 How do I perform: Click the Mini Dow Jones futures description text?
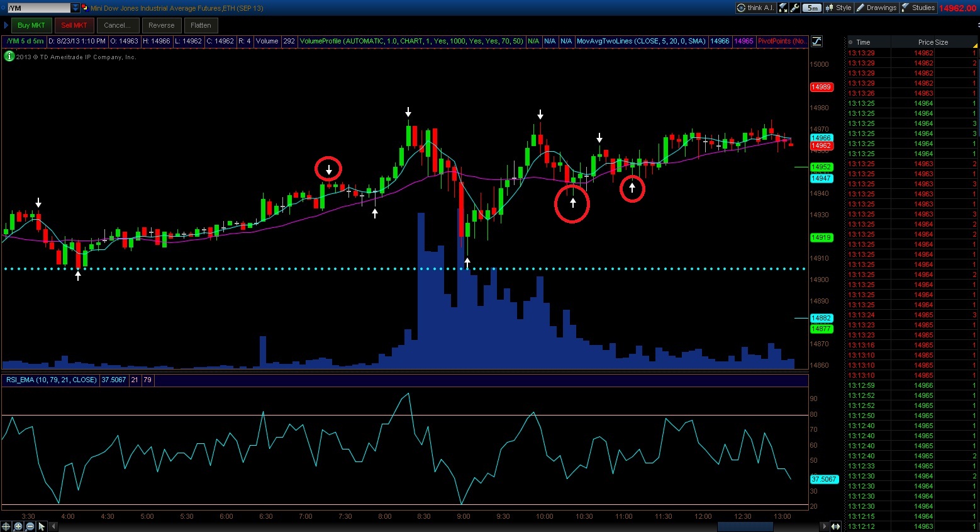point(177,8)
